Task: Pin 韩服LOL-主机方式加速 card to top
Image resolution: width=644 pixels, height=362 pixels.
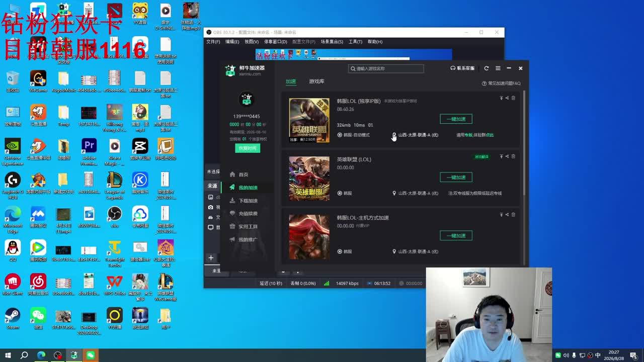Action: tap(501, 215)
